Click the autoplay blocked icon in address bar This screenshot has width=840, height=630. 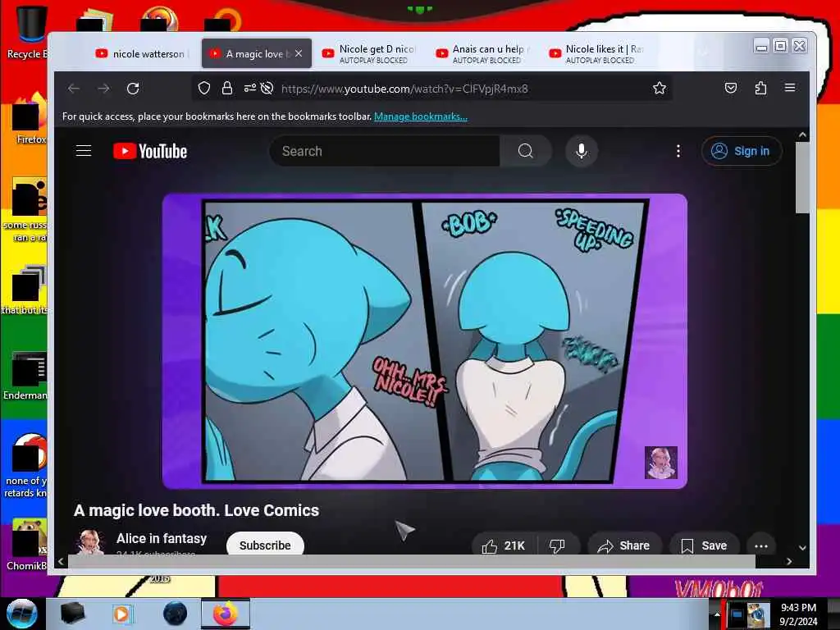[x=267, y=89]
